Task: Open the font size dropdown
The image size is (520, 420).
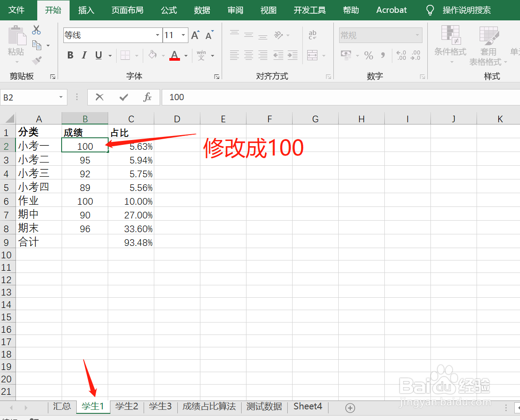Action: coord(183,35)
